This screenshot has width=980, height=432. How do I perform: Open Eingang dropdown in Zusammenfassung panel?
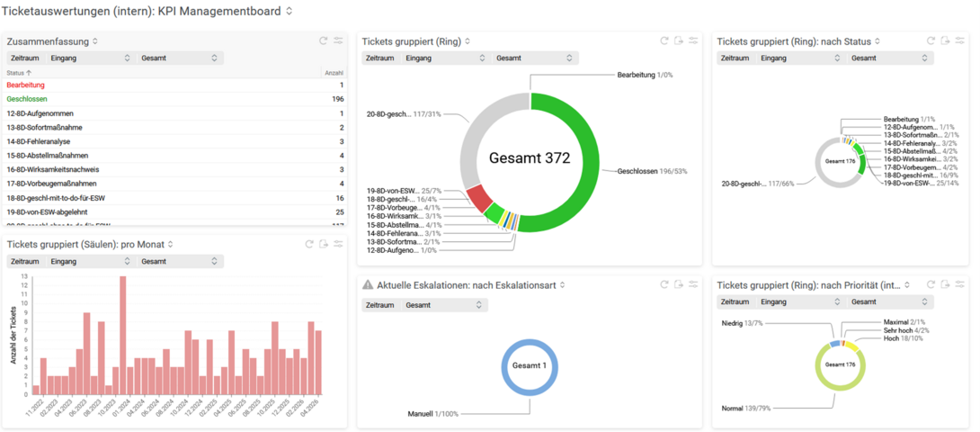tap(90, 58)
